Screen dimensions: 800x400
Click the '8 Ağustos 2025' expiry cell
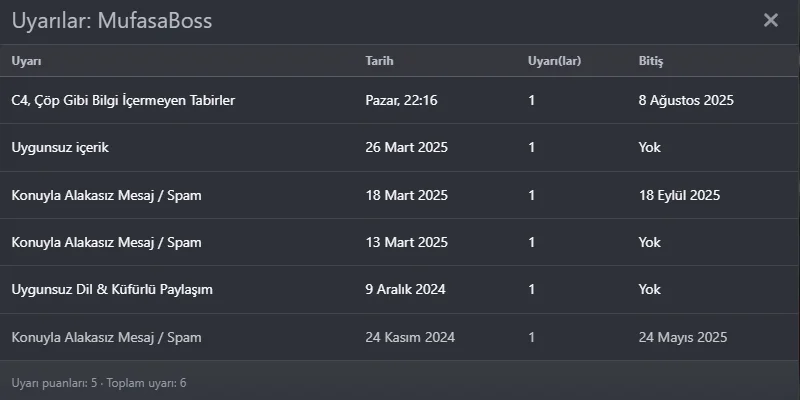click(x=686, y=101)
